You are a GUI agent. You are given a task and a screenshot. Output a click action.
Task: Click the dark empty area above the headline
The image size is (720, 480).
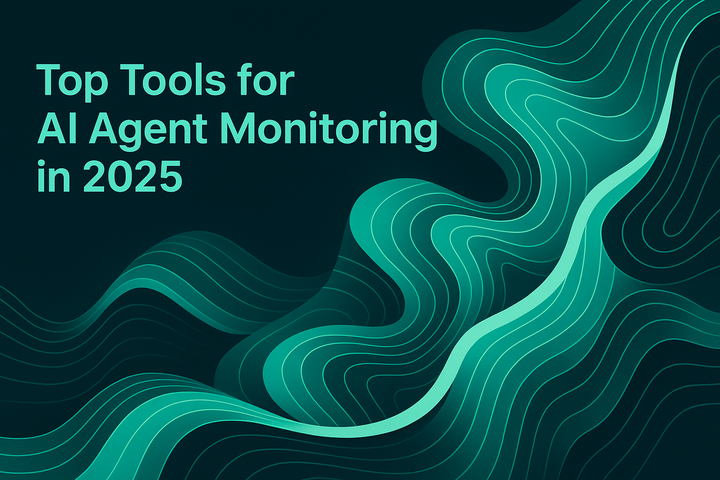[x=200, y=30]
